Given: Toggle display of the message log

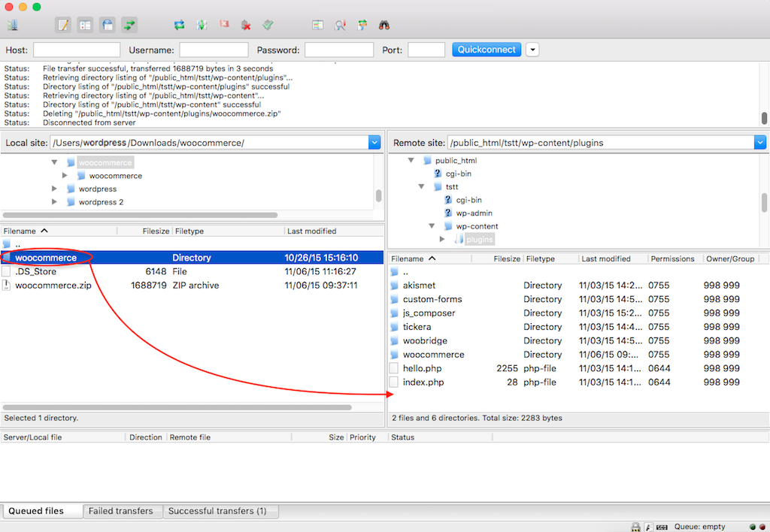Looking at the screenshot, I should tap(63, 25).
